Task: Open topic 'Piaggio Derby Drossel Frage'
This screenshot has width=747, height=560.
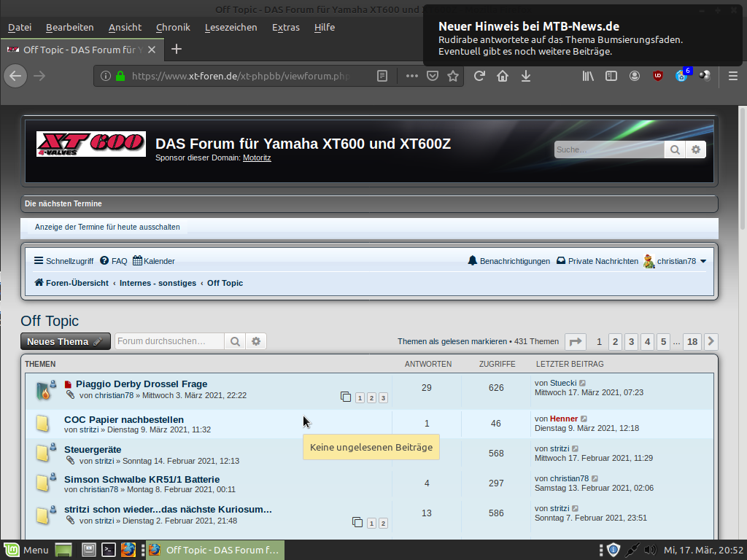Action: (x=142, y=384)
